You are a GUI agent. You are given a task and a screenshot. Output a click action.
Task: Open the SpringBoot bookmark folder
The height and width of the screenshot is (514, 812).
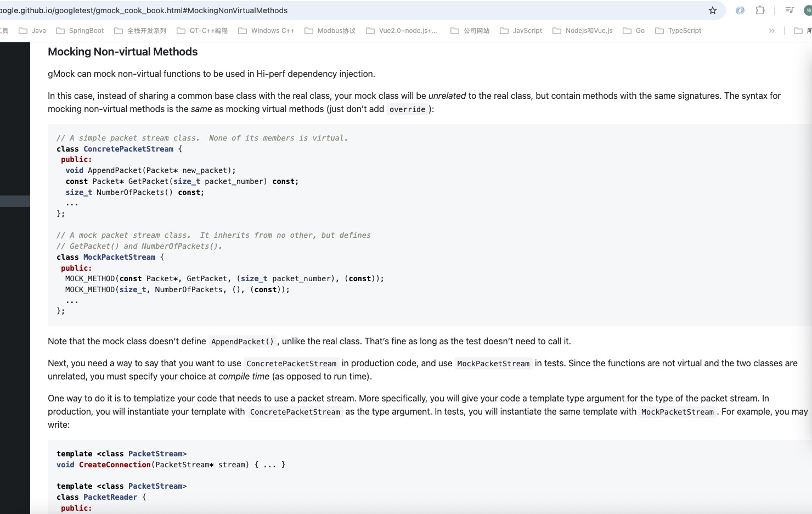[80, 31]
